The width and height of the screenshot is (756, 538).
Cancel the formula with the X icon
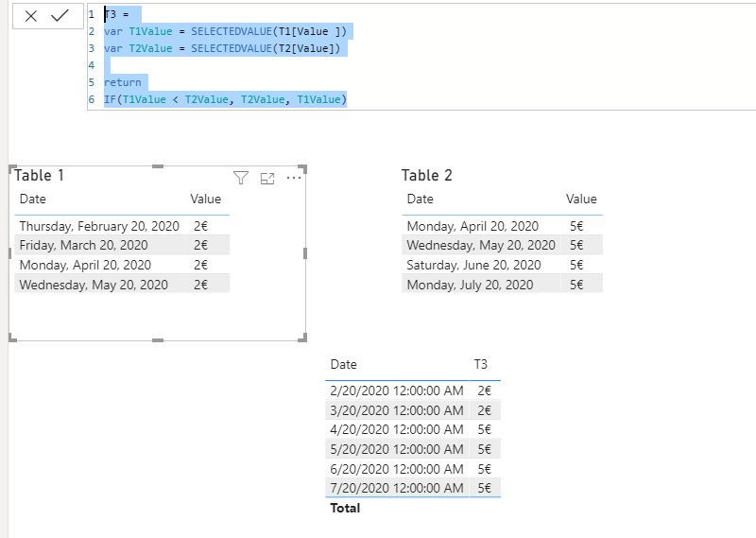(31, 16)
